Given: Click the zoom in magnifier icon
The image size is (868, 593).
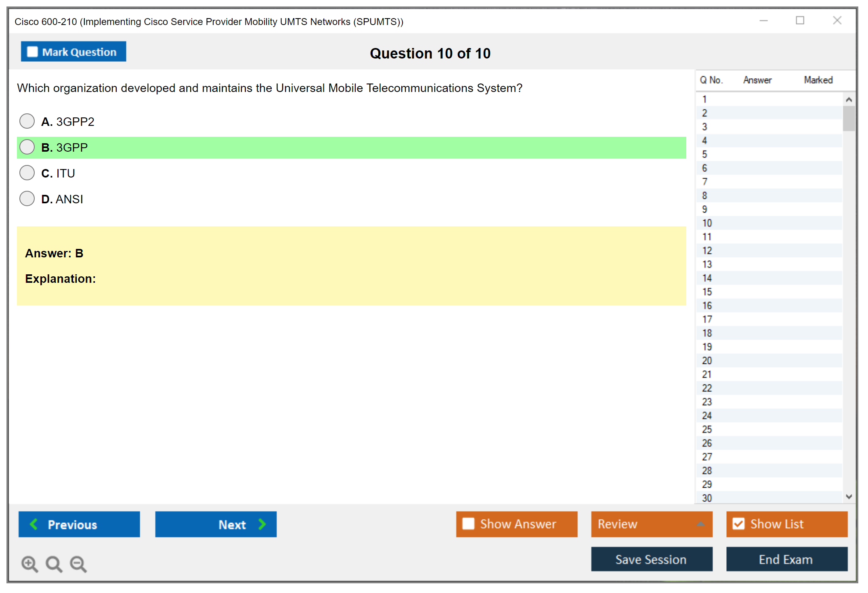Looking at the screenshot, I should [29, 564].
